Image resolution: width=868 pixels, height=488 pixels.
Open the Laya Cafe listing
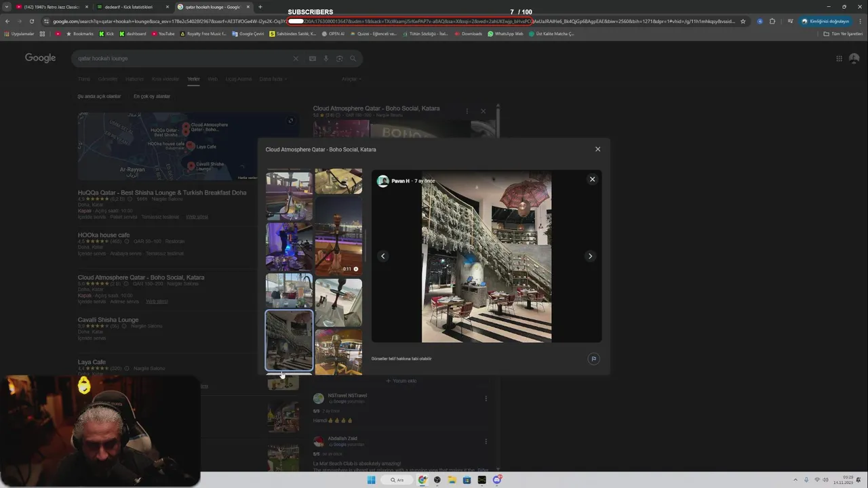pyautogui.click(x=92, y=363)
